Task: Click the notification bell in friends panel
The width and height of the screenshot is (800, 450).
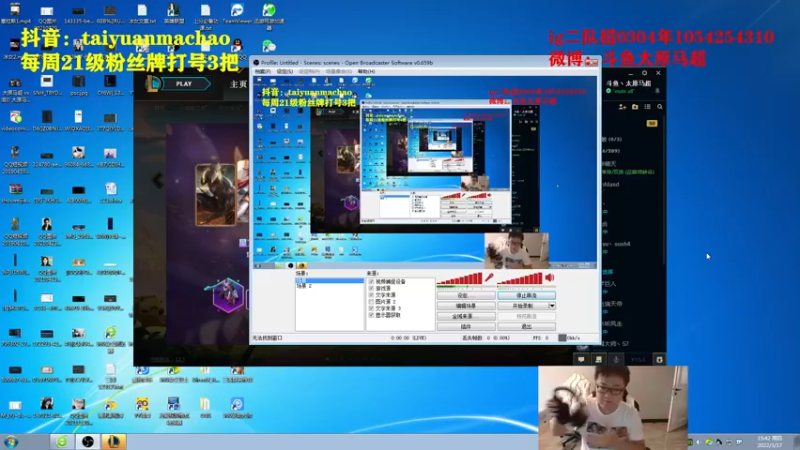Action: 657,91
